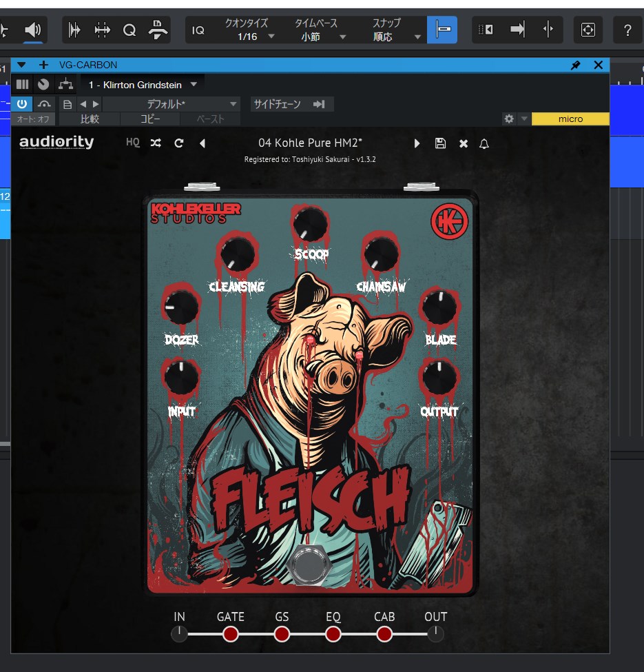This screenshot has height=672, width=644.
Task: Toggle the plugin power bypass button
Action: click(x=22, y=104)
